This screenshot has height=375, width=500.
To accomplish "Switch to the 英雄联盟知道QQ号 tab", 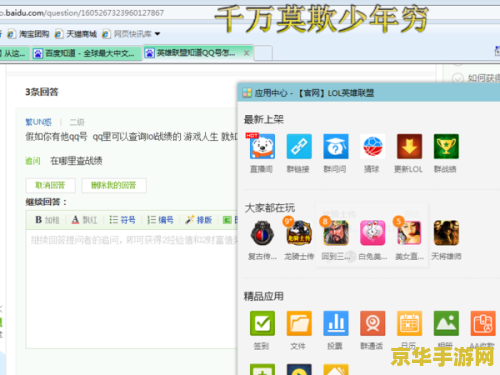I will click(x=198, y=53).
